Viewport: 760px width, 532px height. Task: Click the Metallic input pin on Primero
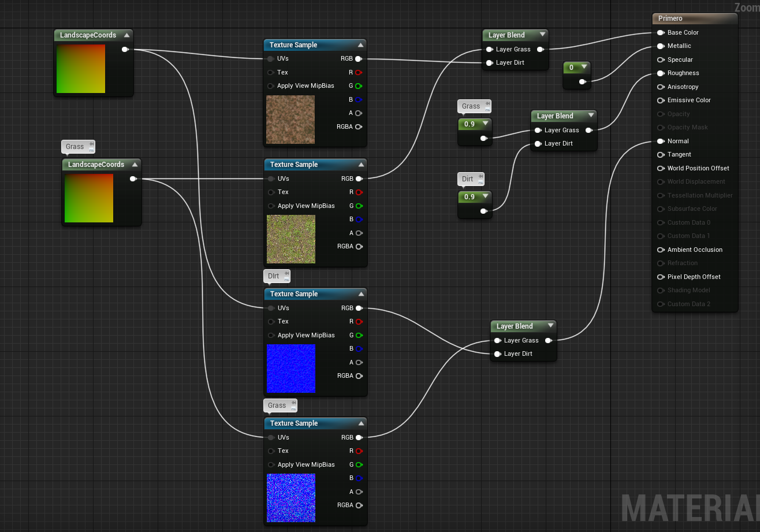pos(661,46)
